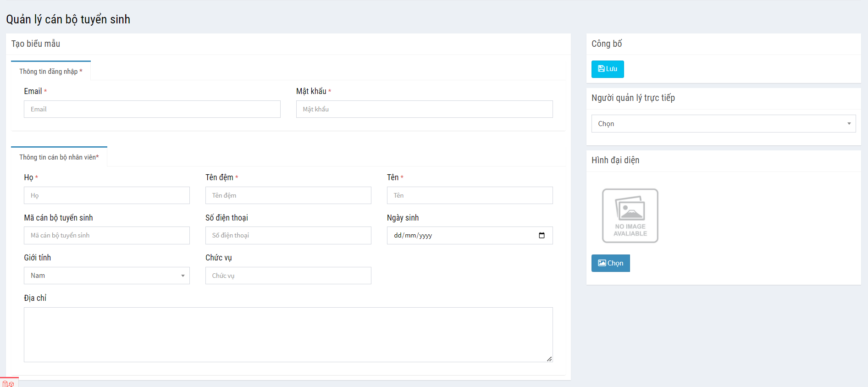Click inside the Địa chỉ text area
868x387 pixels.
point(288,335)
